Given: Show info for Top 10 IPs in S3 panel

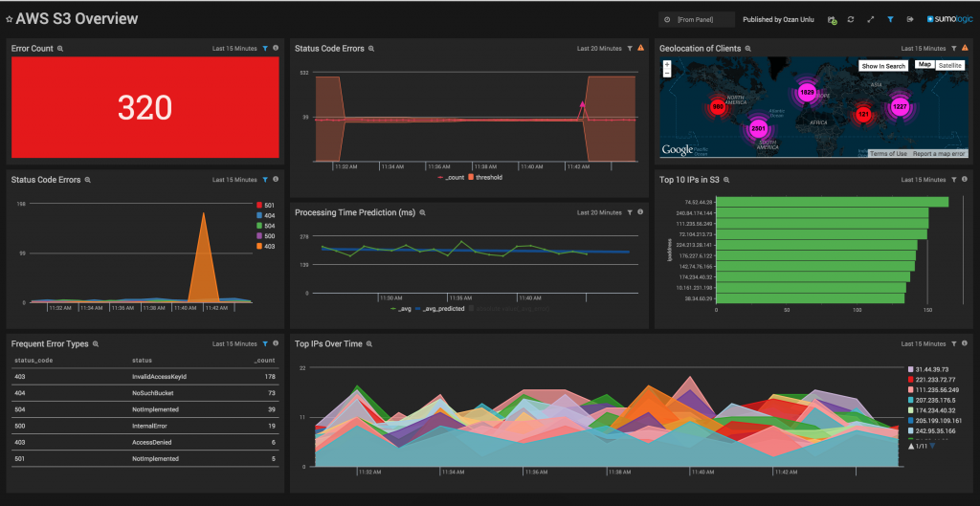Looking at the screenshot, I should 965,179.
